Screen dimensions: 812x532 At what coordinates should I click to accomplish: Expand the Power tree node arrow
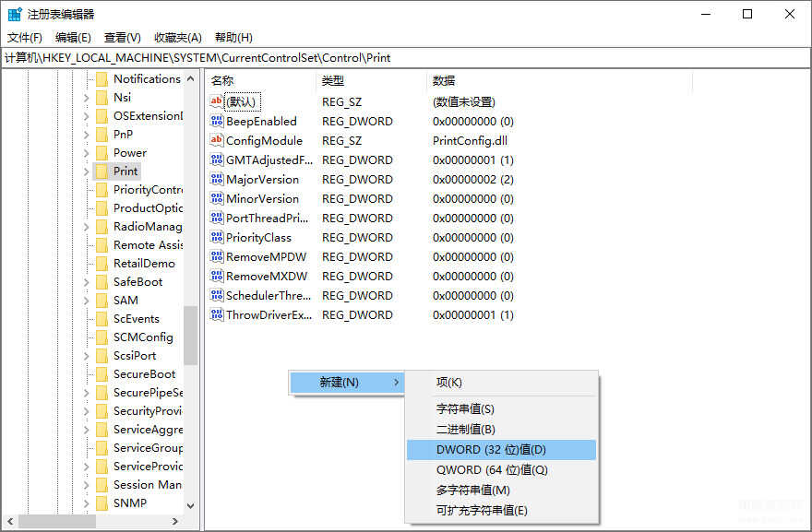click(87, 153)
